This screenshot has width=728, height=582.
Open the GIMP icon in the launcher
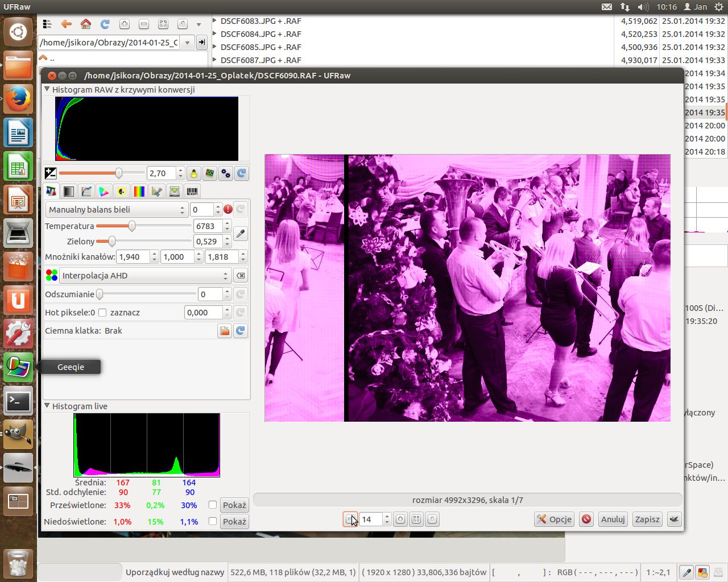[x=18, y=434]
